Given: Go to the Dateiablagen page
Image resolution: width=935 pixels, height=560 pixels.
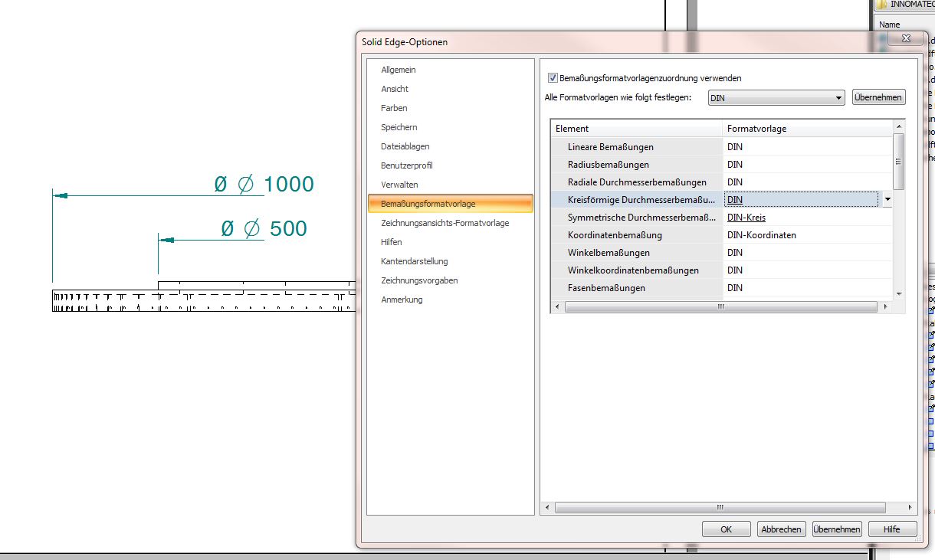Looking at the screenshot, I should [x=405, y=146].
